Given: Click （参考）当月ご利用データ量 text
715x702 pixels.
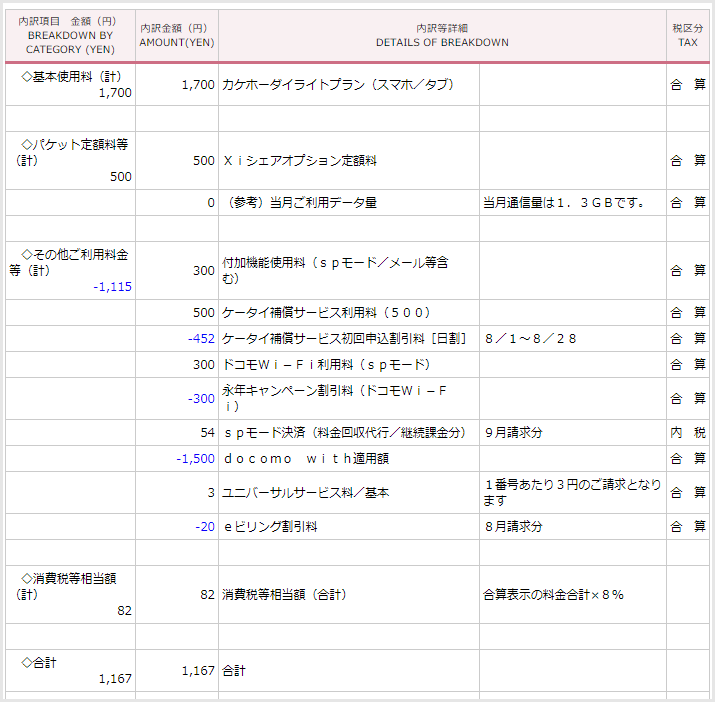Looking at the screenshot, I should (301, 203).
